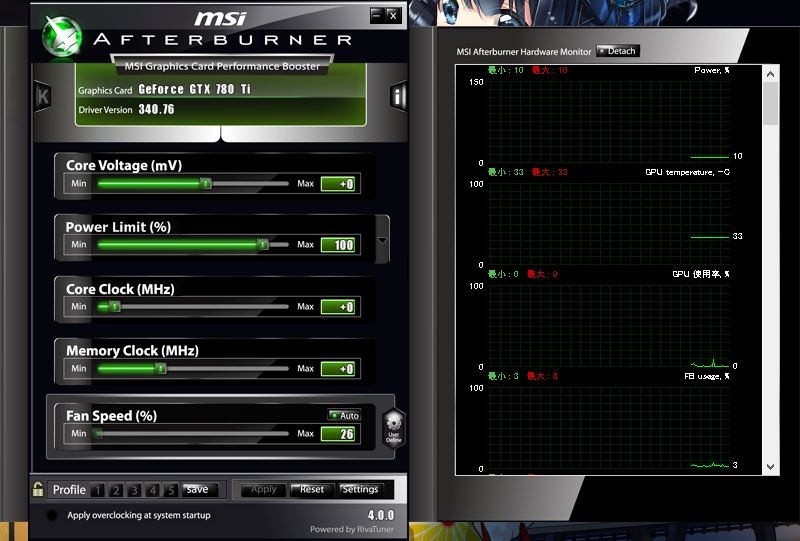Click the Power % graph
This screenshot has width=800, height=541.
[x=609, y=122]
